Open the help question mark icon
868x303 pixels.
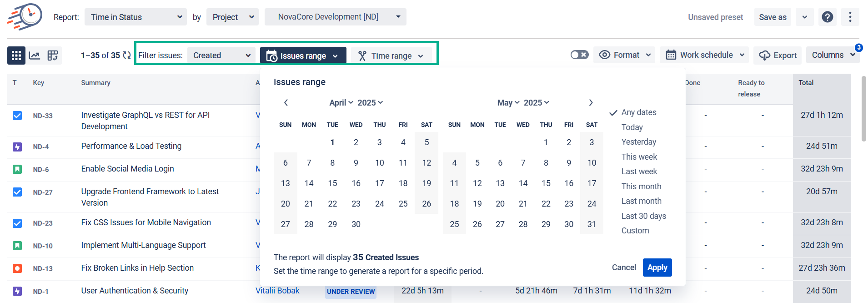828,17
